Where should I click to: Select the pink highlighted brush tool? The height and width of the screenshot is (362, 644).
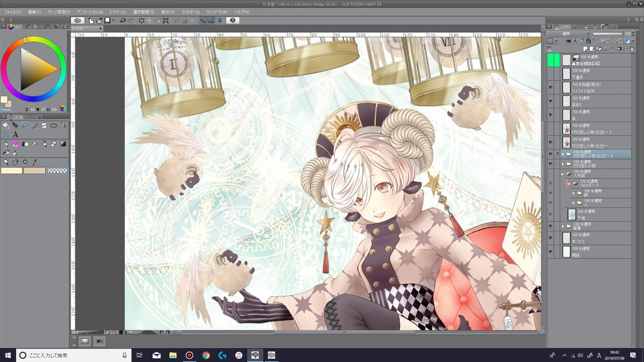click(15, 143)
